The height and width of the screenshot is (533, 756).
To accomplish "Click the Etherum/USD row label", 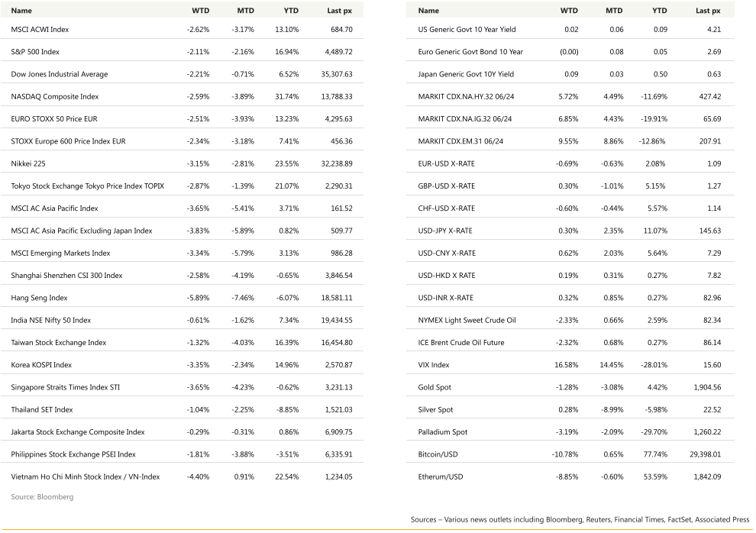I will (441, 477).
